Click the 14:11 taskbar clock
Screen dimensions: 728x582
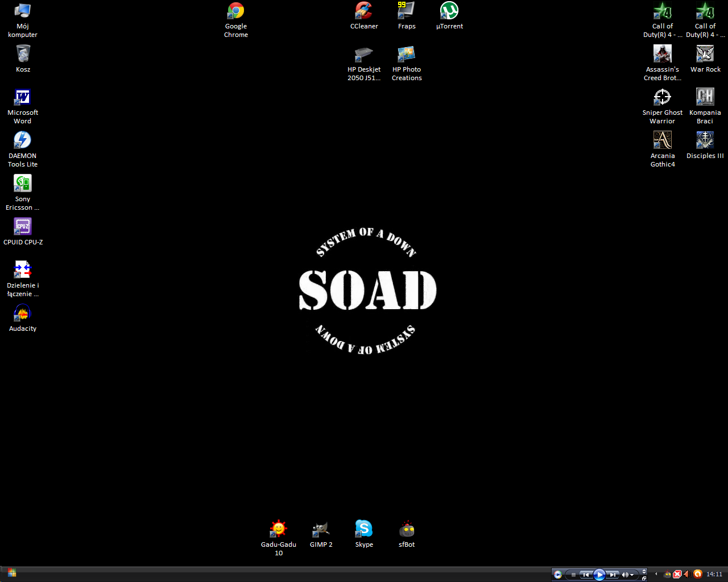click(x=714, y=574)
